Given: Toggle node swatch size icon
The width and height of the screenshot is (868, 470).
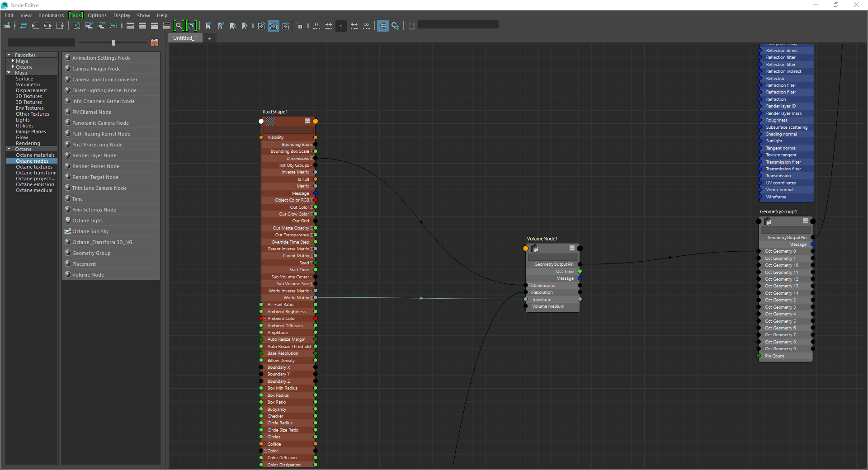Looking at the screenshot, I should 191,26.
